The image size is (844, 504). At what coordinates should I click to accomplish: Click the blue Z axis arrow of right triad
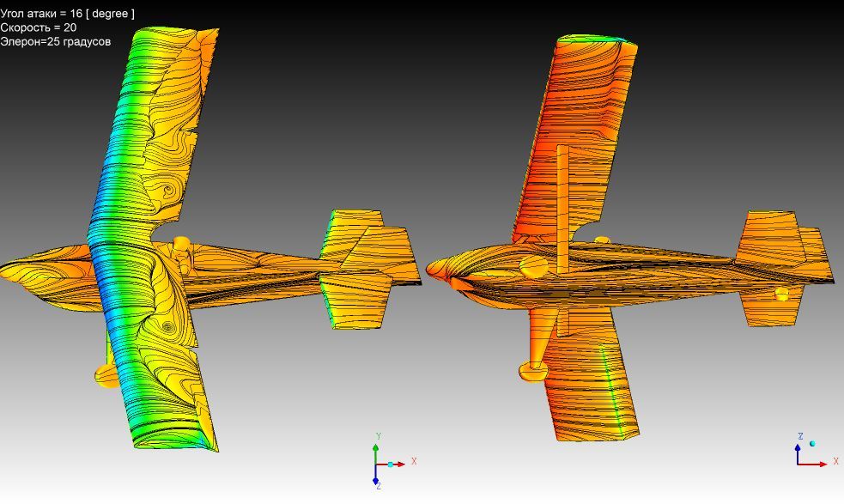click(x=798, y=448)
